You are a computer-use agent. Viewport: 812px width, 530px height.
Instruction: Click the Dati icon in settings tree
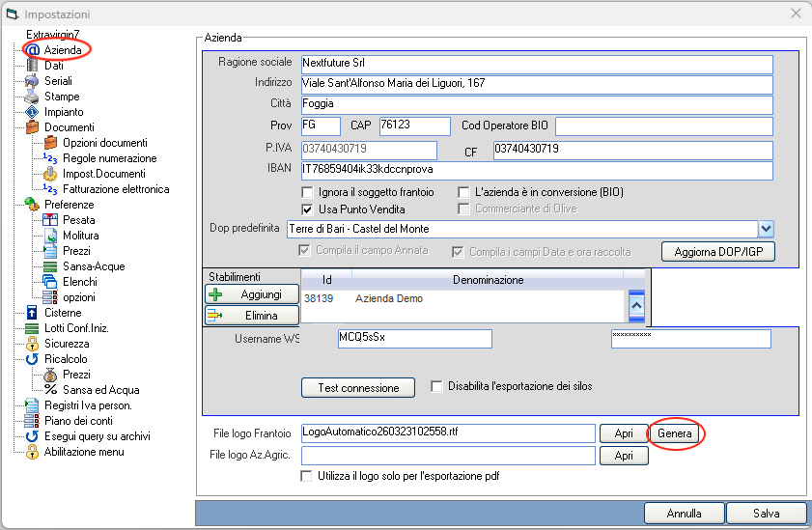pyautogui.click(x=32, y=66)
